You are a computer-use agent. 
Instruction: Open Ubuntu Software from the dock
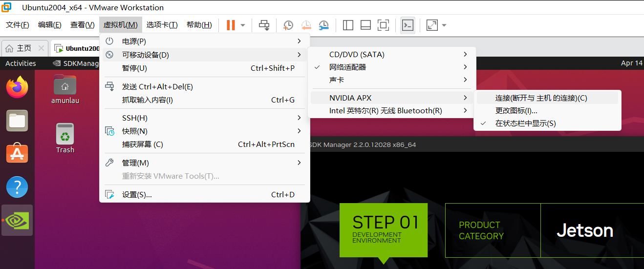(17, 153)
